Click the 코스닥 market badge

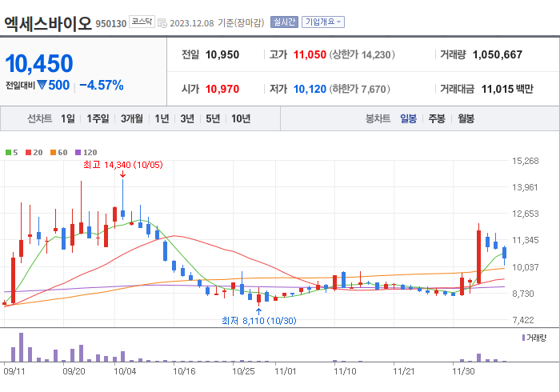coord(142,22)
